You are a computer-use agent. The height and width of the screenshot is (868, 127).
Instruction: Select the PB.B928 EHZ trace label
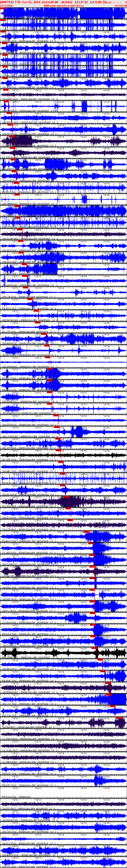30,540
